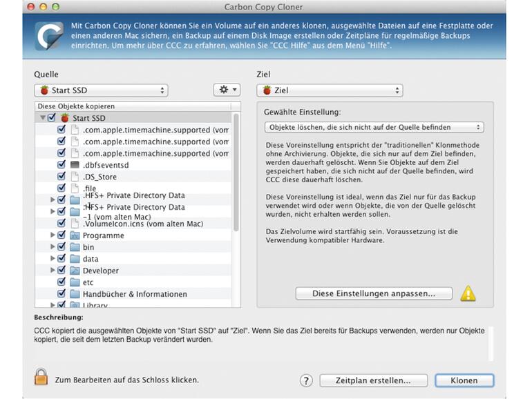Click the Klonen button
Screen dimensions: 532x399
pyautogui.click(x=464, y=380)
